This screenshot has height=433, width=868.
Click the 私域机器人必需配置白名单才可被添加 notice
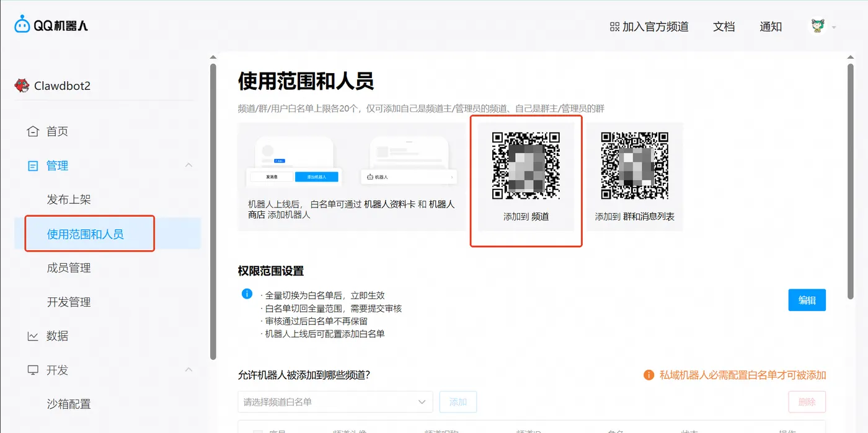click(743, 375)
